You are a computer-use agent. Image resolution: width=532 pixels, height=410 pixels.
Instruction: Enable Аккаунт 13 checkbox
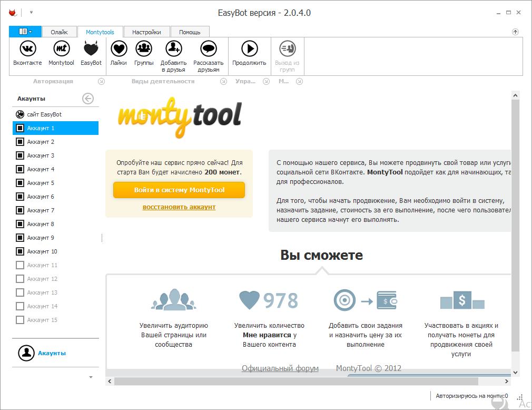pos(20,292)
